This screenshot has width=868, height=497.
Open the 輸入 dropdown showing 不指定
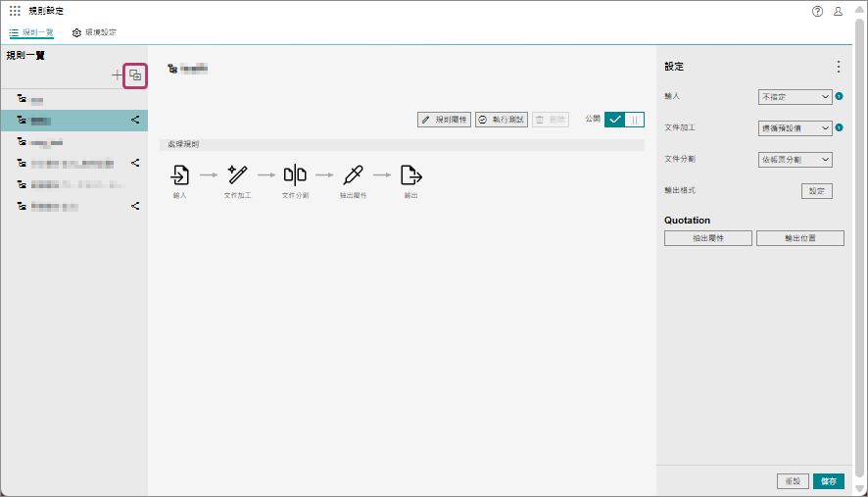[x=795, y=97]
